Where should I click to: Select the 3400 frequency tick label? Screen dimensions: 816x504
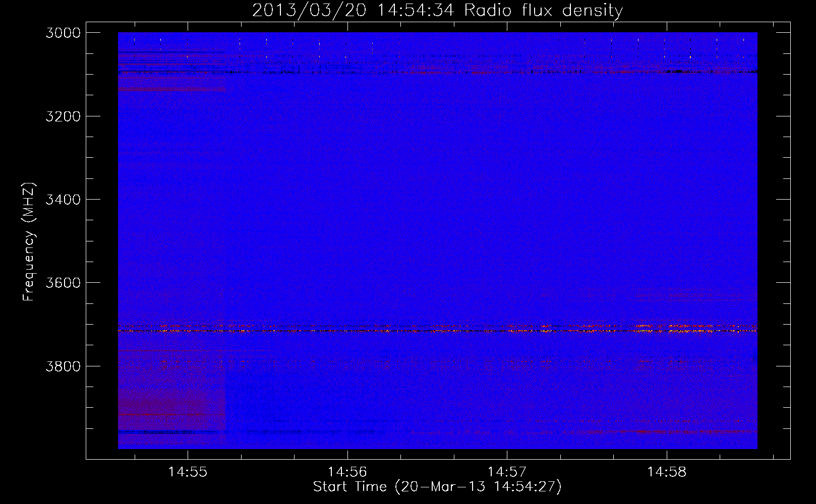[x=63, y=200]
